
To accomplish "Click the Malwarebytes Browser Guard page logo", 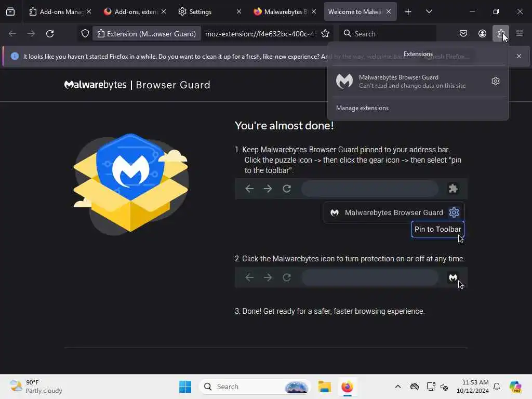I will 137,85.
